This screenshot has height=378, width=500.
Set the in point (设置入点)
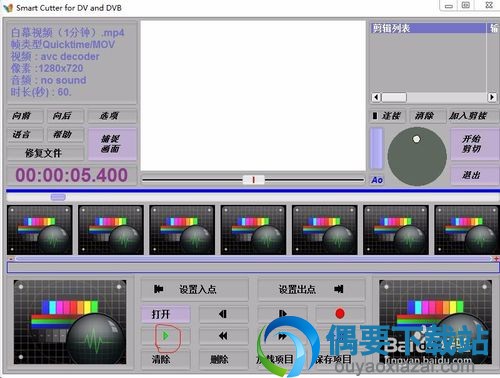click(x=195, y=289)
